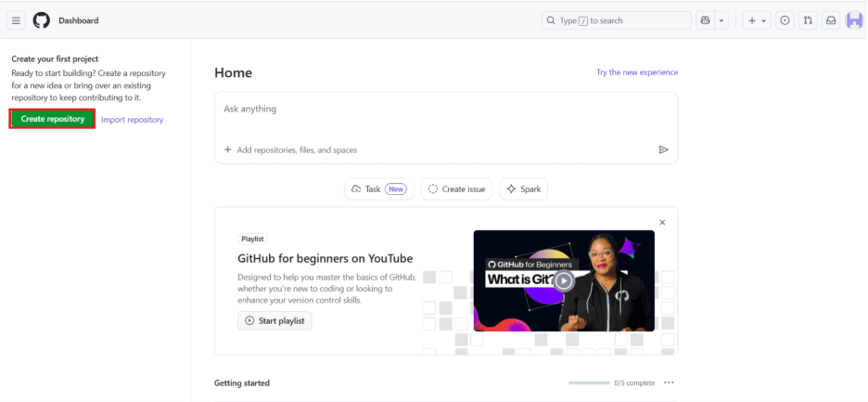Viewport: 868px width, 402px height.
Task: Follow the Import repository link
Action: pos(133,120)
